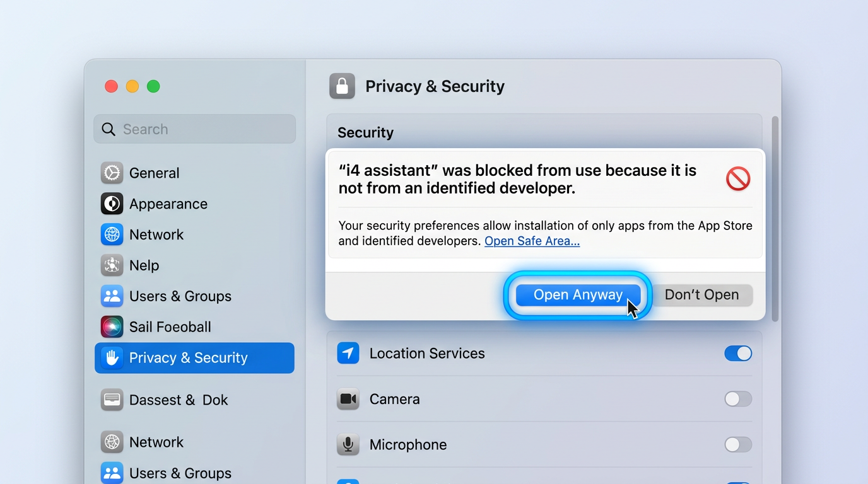This screenshot has height=484, width=868.
Task: Choose the Don't Open button
Action: [701, 295]
